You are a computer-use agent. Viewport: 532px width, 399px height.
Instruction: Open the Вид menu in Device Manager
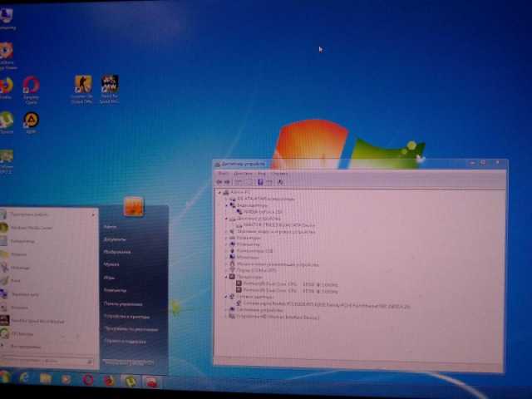click(262, 174)
